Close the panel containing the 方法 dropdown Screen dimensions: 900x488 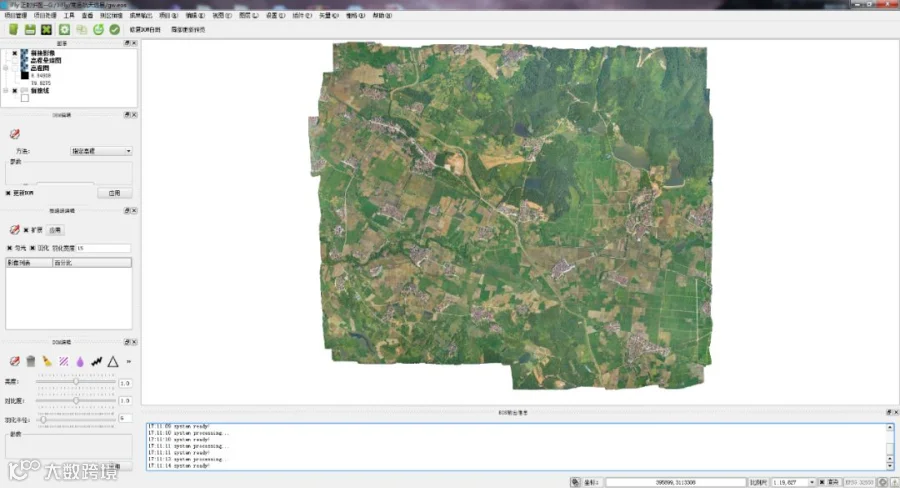pyautogui.click(x=134, y=115)
